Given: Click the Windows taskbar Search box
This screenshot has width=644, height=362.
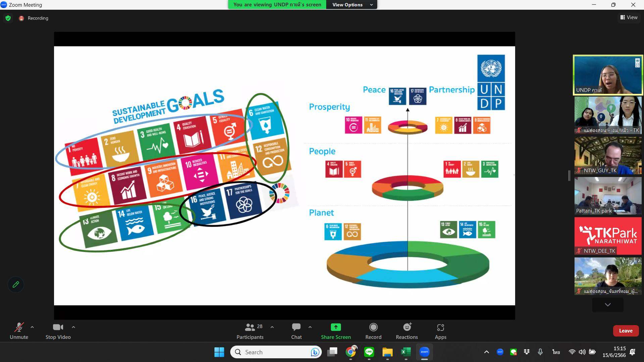Looking at the screenshot, I should pos(275,352).
